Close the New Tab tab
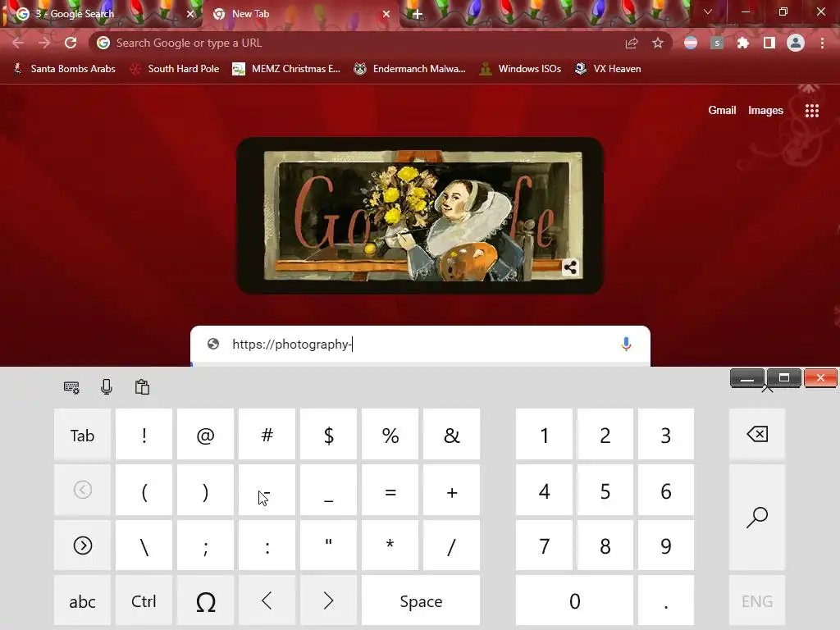840x630 pixels. pyautogui.click(x=386, y=15)
